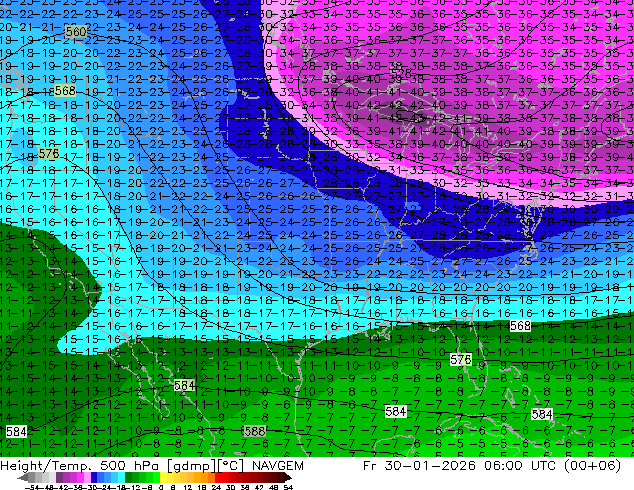
Task: Click the left arrow end of color bar
Action: [23, 478]
